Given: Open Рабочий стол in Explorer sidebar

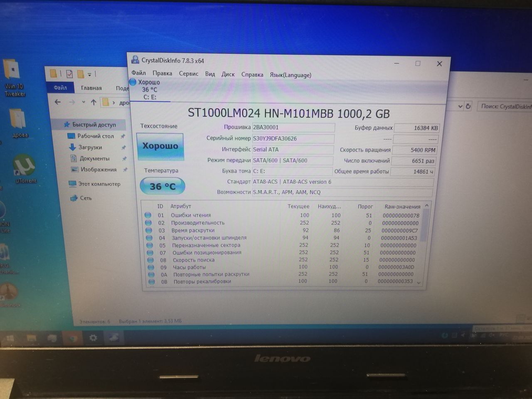Looking at the screenshot, I should [x=96, y=136].
